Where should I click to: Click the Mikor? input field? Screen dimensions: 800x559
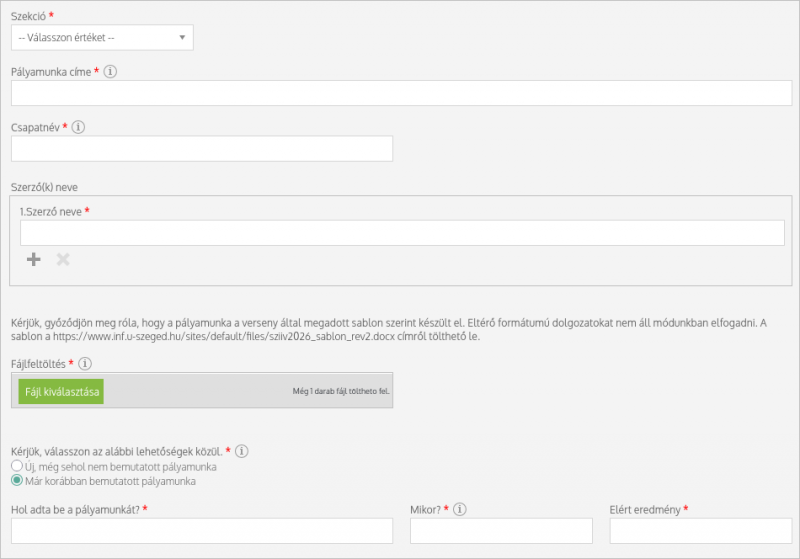pos(501,531)
